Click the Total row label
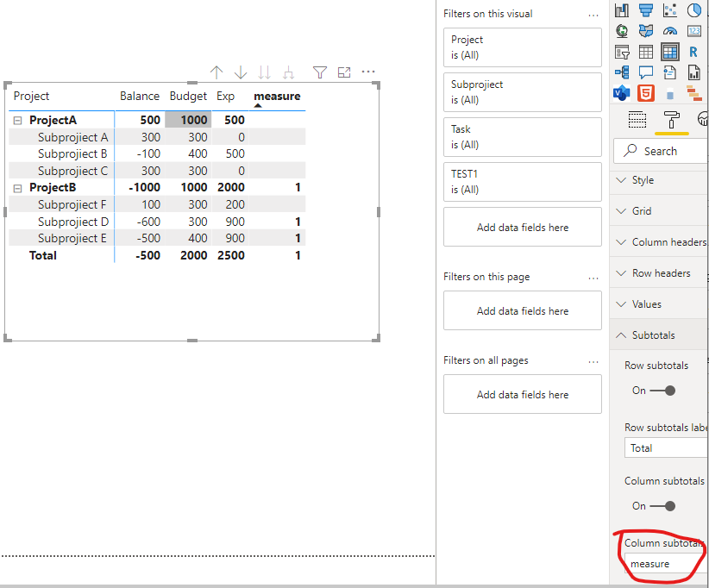Viewport: 709px width, 588px height. 43,256
